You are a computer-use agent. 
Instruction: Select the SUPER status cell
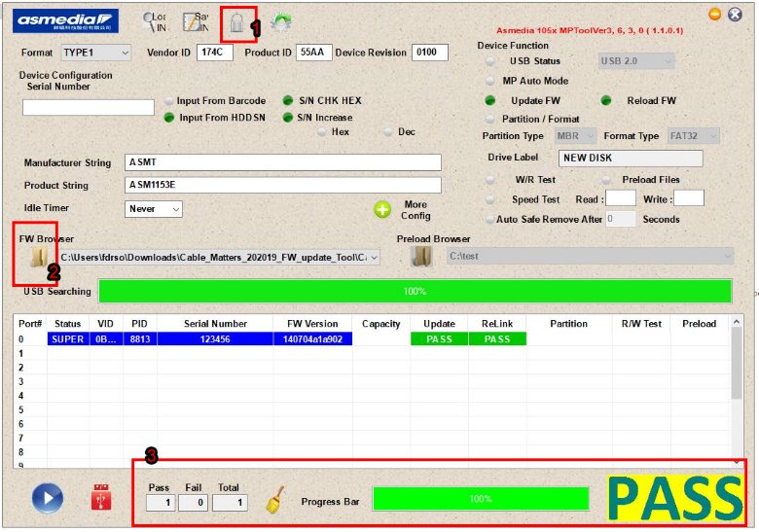[x=68, y=339]
